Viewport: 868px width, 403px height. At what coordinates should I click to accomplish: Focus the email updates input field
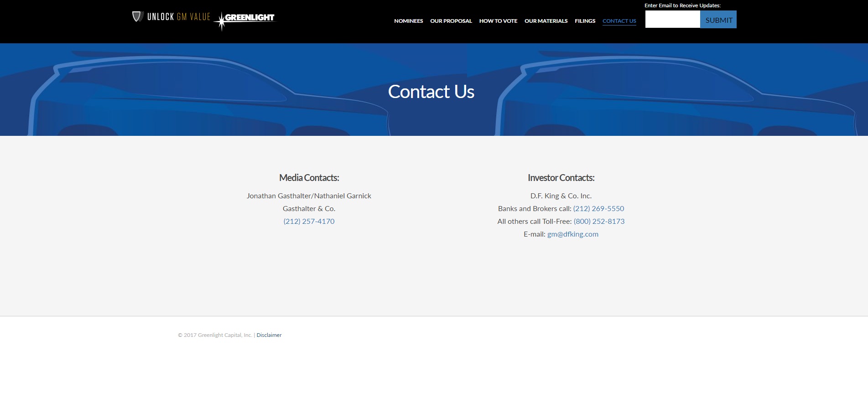(672, 20)
